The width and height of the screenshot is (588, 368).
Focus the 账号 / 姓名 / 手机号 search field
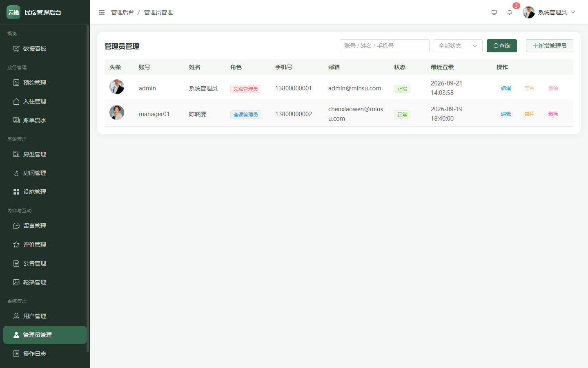tap(385, 46)
